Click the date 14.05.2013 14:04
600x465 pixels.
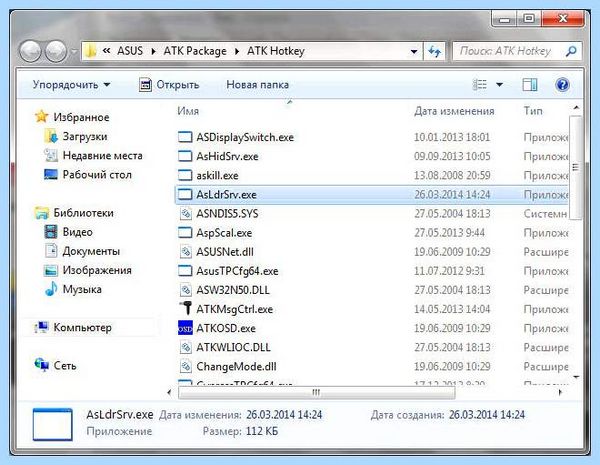click(452, 309)
